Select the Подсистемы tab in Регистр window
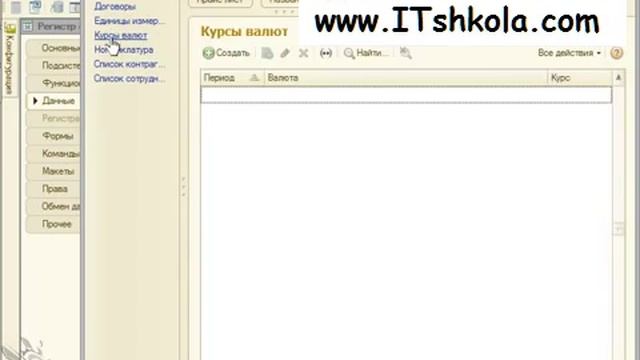Image resolution: width=640 pixels, height=360 pixels. tap(53, 65)
